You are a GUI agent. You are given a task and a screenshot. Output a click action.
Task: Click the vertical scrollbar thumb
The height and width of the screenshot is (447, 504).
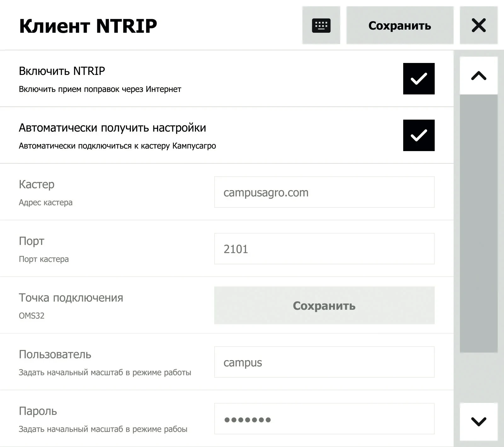(478, 224)
